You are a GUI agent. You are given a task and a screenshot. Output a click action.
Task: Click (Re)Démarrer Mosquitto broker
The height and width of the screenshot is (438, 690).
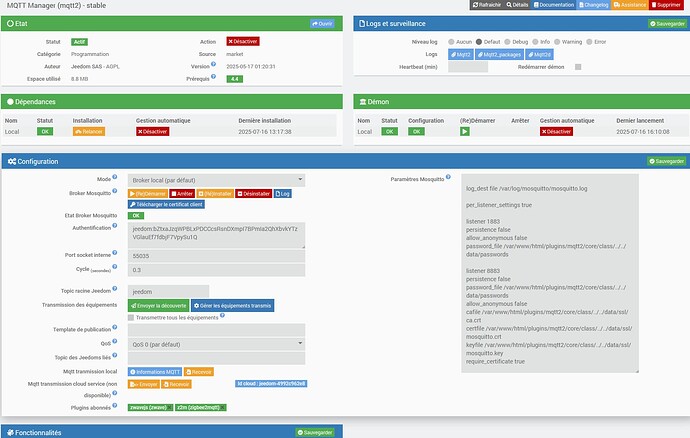pyautogui.click(x=148, y=194)
